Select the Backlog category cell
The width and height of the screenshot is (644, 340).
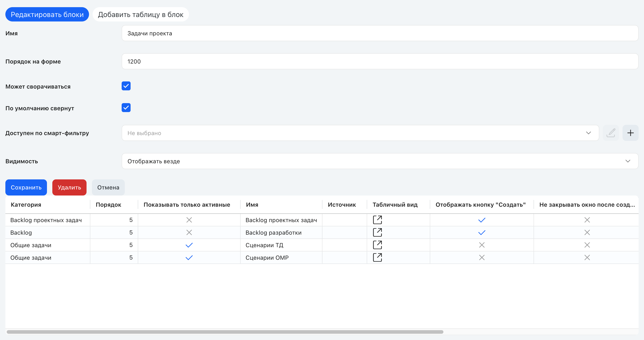pyautogui.click(x=47, y=232)
